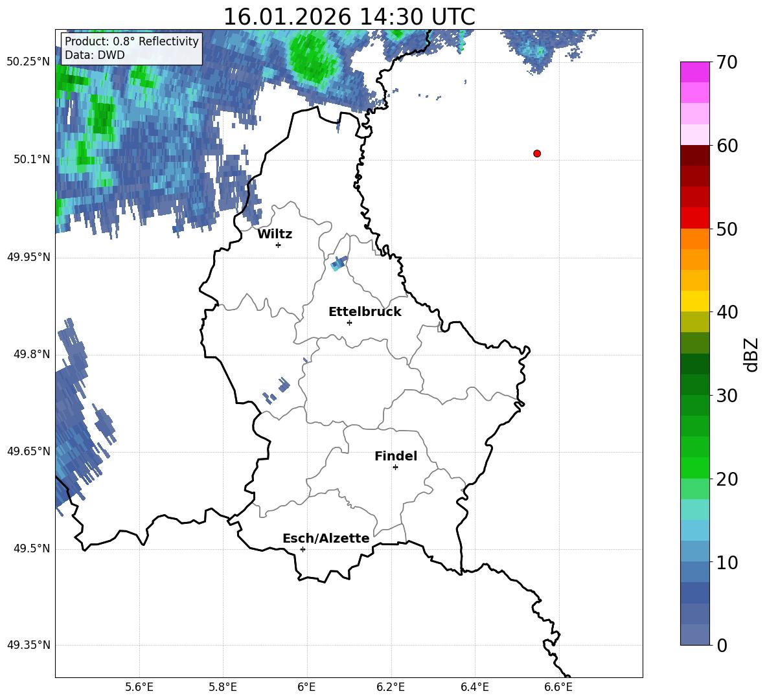Click the 49.5°N latitude label
Screen dimensions: 767x700
click(x=32, y=548)
